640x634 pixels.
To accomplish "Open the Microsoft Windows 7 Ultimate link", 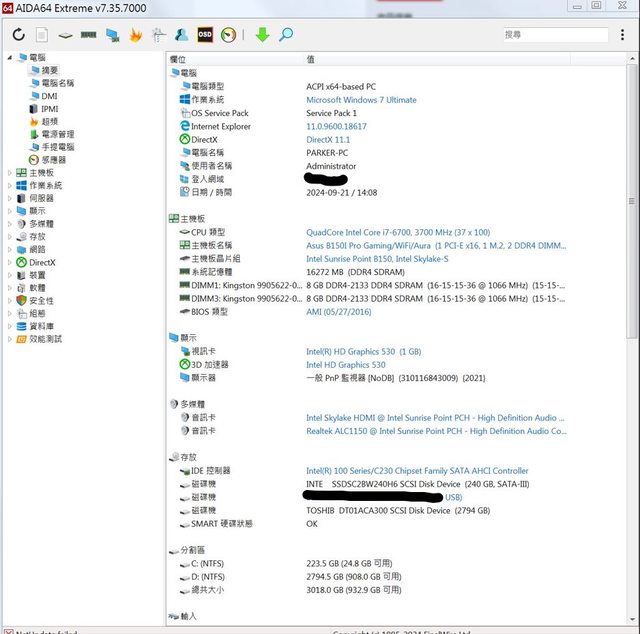I will pos(361,100).
